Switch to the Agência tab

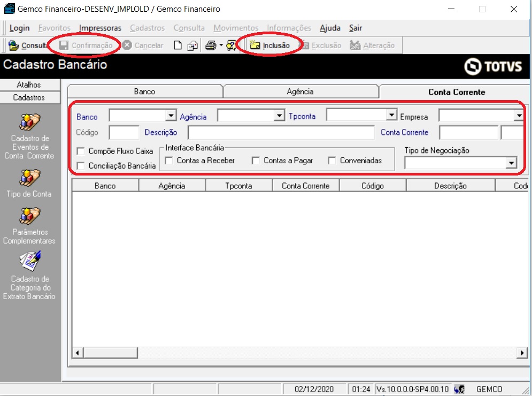pyautogui.click(x=300, y=92)
